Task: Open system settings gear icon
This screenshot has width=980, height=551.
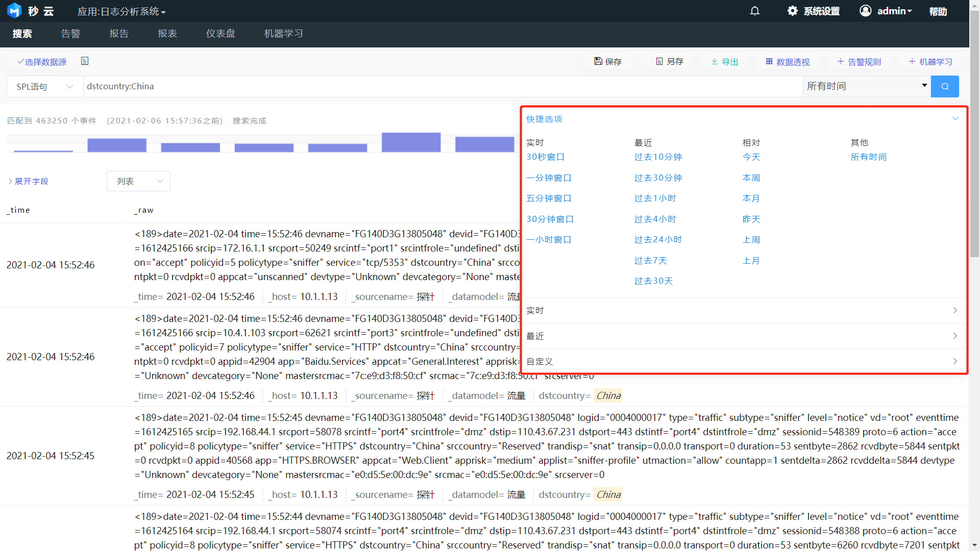Action: pyautogui.click(x=792, y=11)
